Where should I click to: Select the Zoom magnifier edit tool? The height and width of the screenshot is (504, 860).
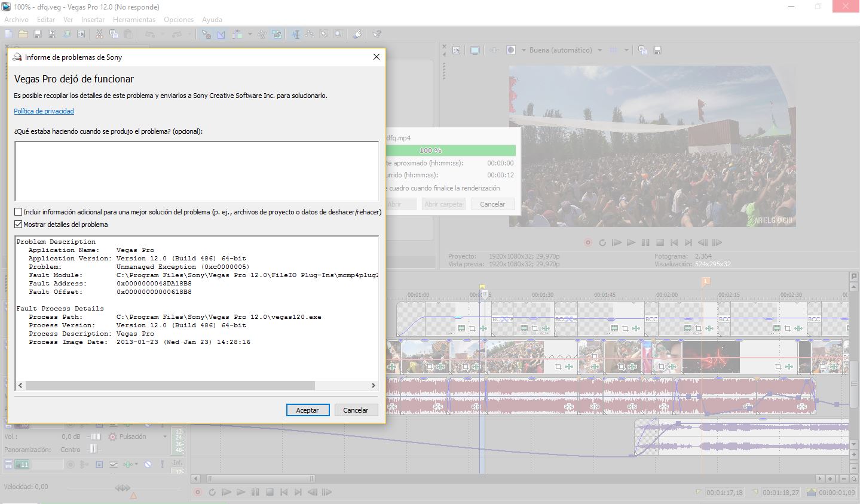[338, 34]
